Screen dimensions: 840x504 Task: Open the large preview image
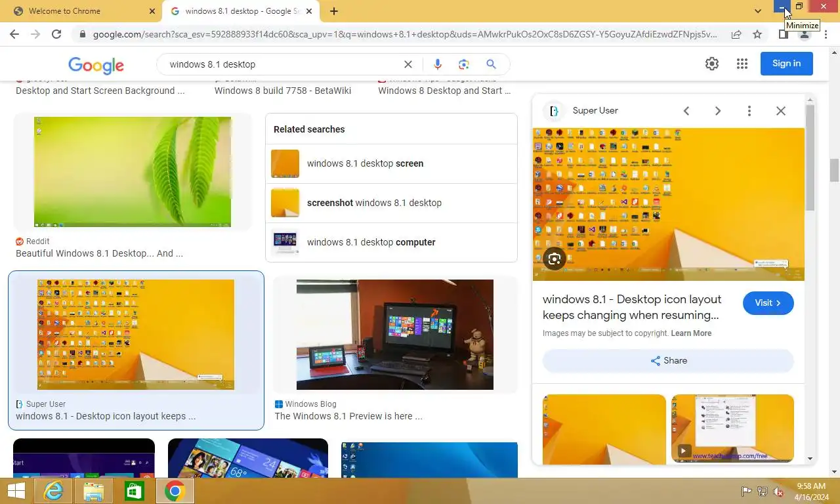[x=668, y=204]
